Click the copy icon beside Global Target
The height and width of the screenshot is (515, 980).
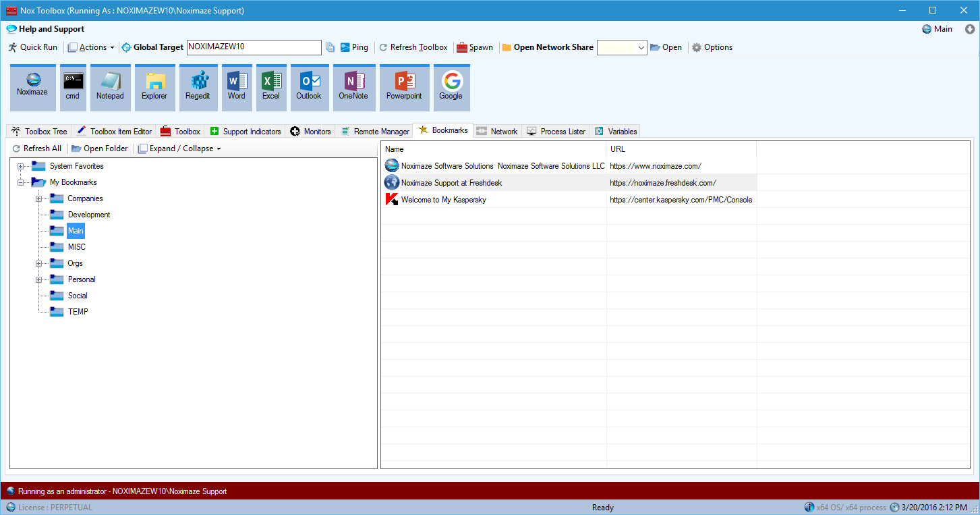tap(330, 47)
